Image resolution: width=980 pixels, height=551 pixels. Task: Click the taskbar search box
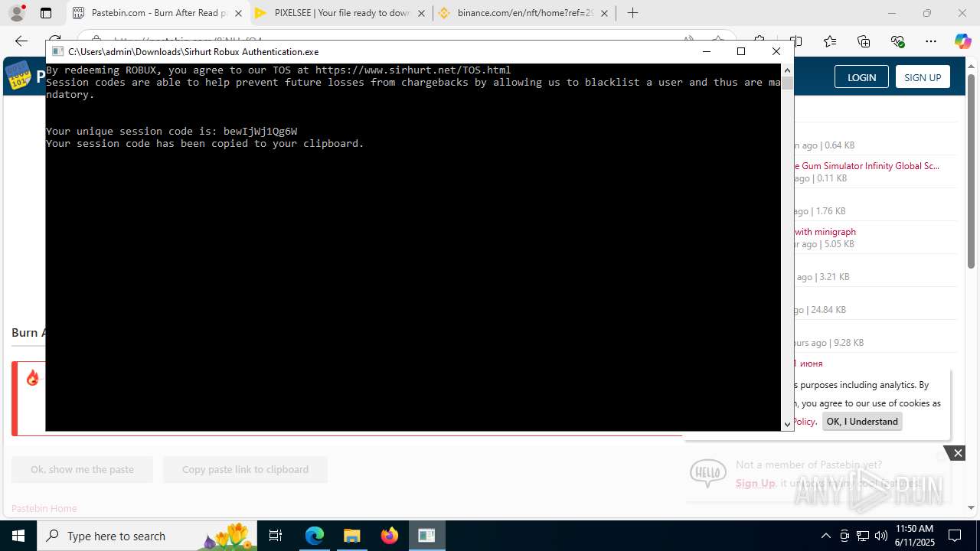click(x=147, y=536)
